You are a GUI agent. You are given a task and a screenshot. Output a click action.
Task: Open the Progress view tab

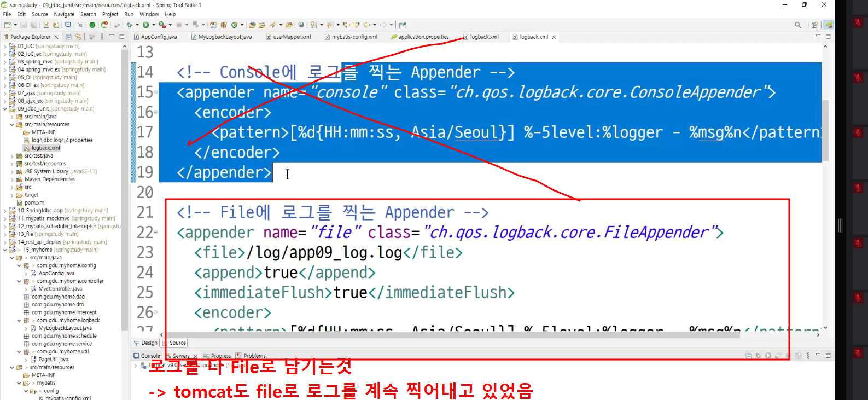tap(217, 356)
